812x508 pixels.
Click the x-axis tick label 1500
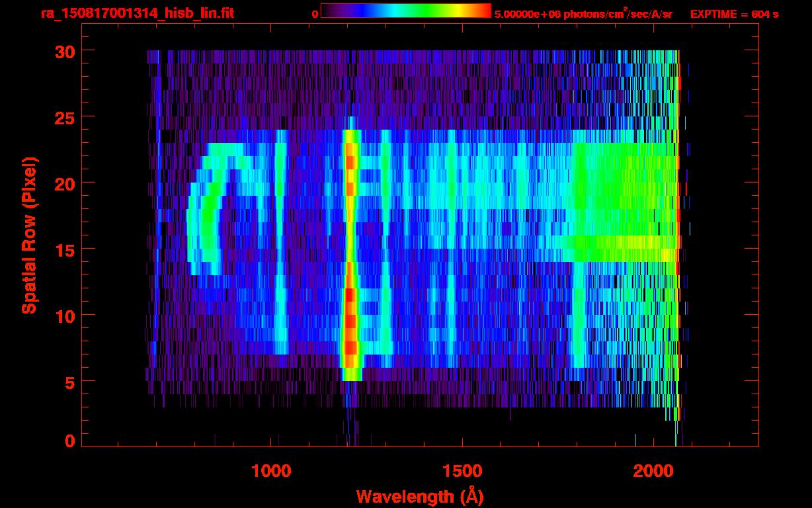tap(462, 471)
